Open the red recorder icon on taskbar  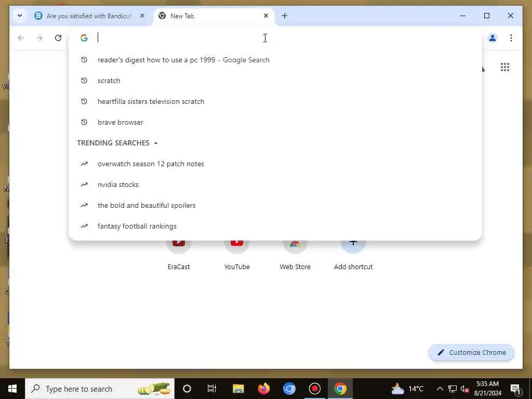pos(314,389)
